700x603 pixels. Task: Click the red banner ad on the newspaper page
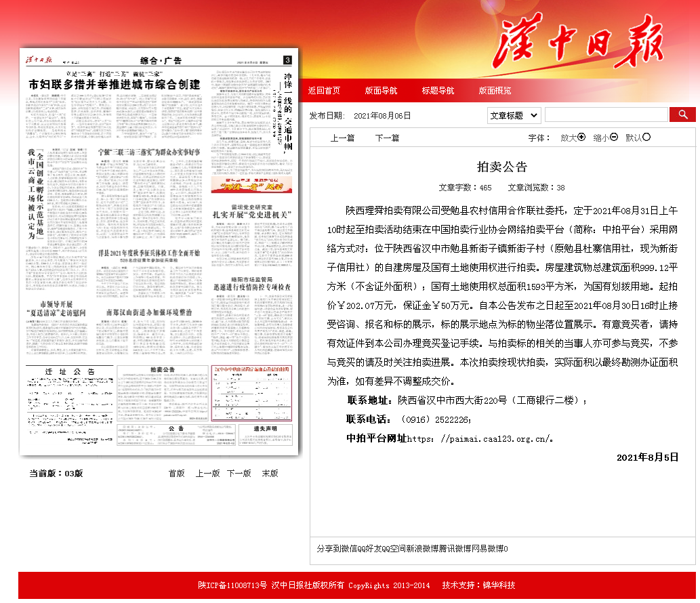251,185
